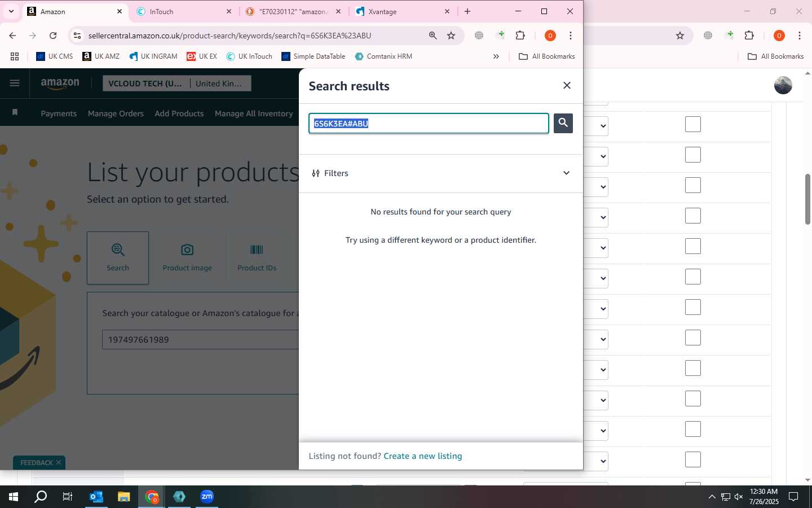Expand the Filters section chevron

click(566, 173)
